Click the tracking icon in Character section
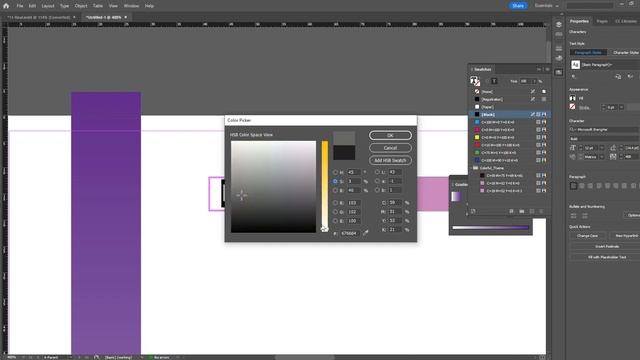Viewport: 640px width, 360px height. click(613, 157)
